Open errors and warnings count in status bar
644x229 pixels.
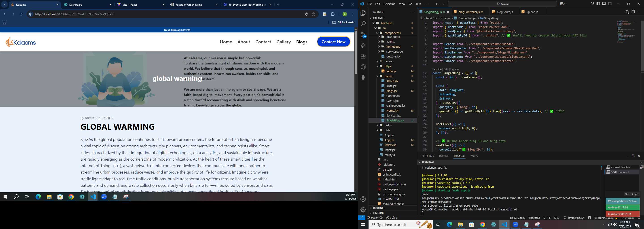pos(392,218)
